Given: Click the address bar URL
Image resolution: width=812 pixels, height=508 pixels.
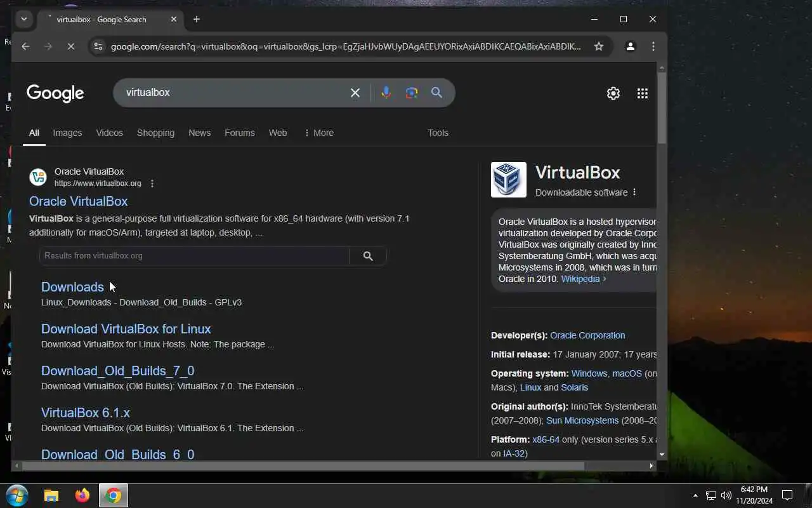Looking at the screenshot, I should point(346,46).
